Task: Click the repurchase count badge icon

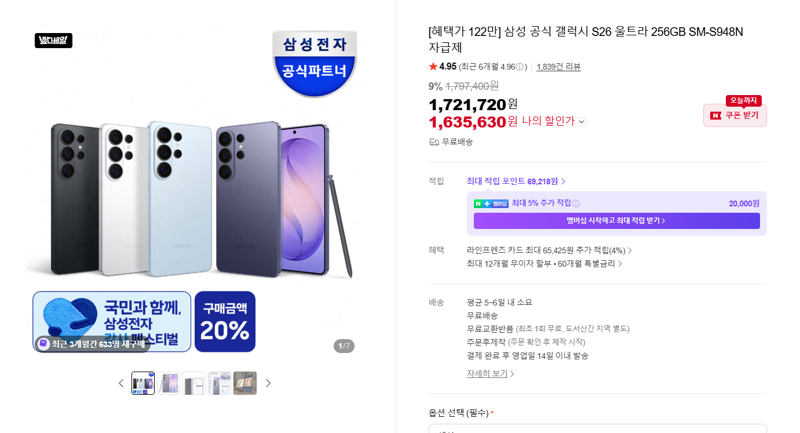Action: tap(44, 344)
